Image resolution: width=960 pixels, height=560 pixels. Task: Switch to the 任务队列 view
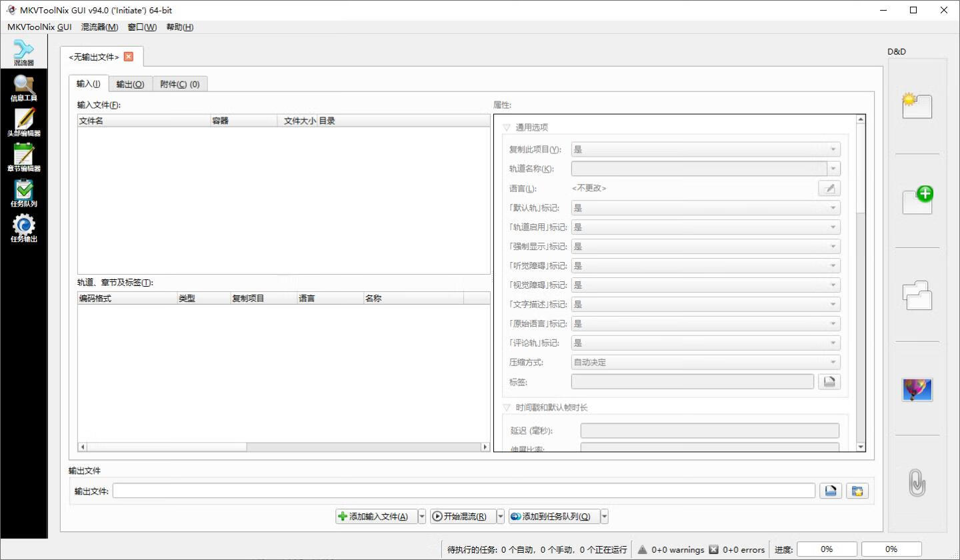point(23,193)
